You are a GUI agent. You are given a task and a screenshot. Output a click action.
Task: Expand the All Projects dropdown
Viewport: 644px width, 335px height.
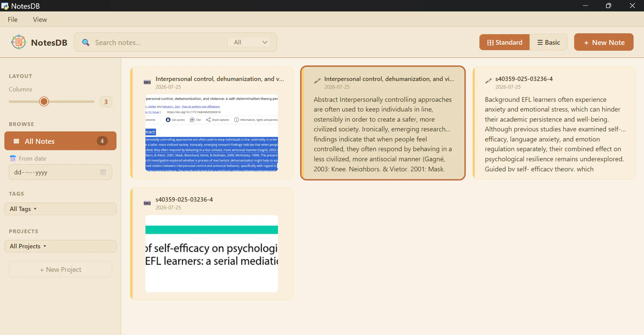(60, 246)
